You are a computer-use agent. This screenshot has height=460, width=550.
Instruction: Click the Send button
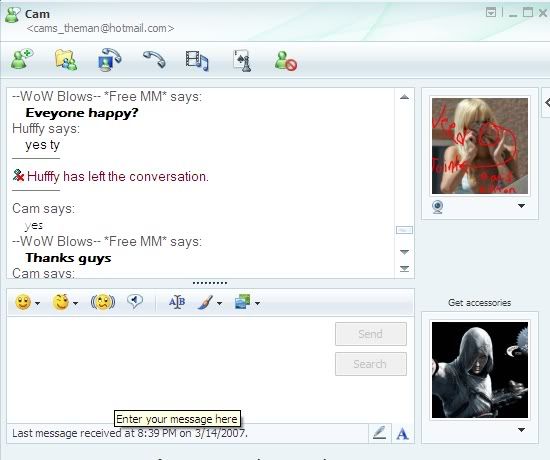(x=371, y=334)
